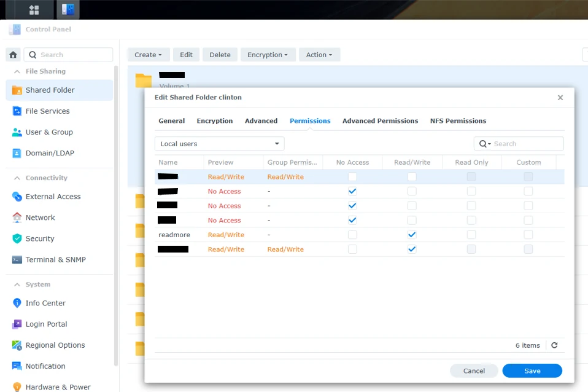
Task: Open the Local users dropdown
Action: pos(219,144)
